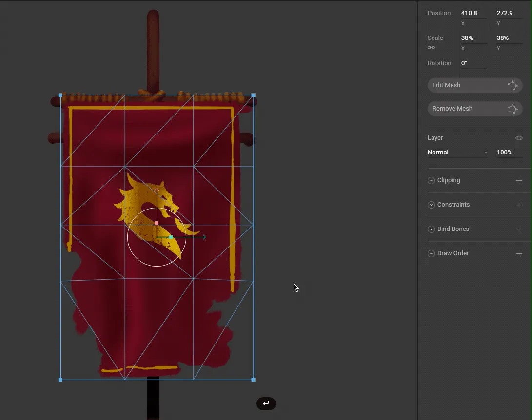Screen dimensions: 532x420
Task: Expand the Bind Bones section chevron
Action: click(x=431, y=229)
